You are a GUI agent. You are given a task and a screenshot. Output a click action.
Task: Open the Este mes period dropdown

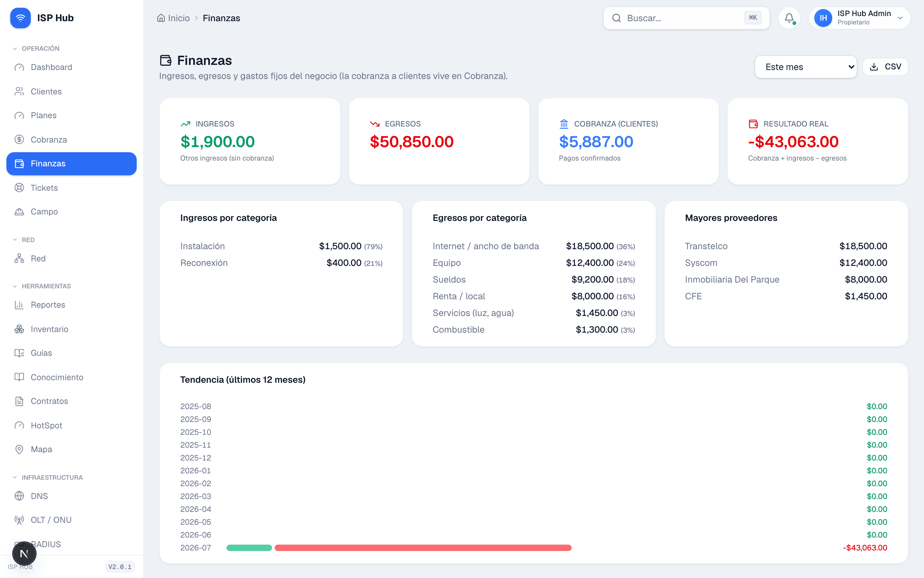[x=806, y=67]
